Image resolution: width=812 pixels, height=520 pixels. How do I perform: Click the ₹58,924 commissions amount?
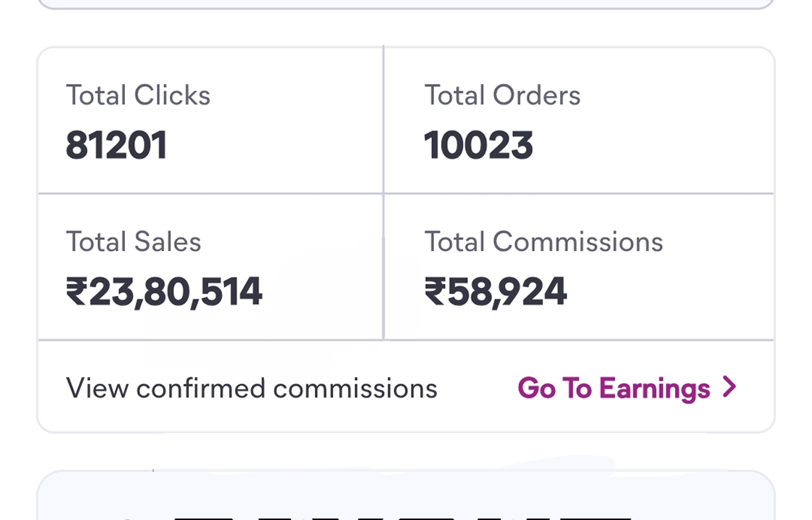click(x=495, y=292)
